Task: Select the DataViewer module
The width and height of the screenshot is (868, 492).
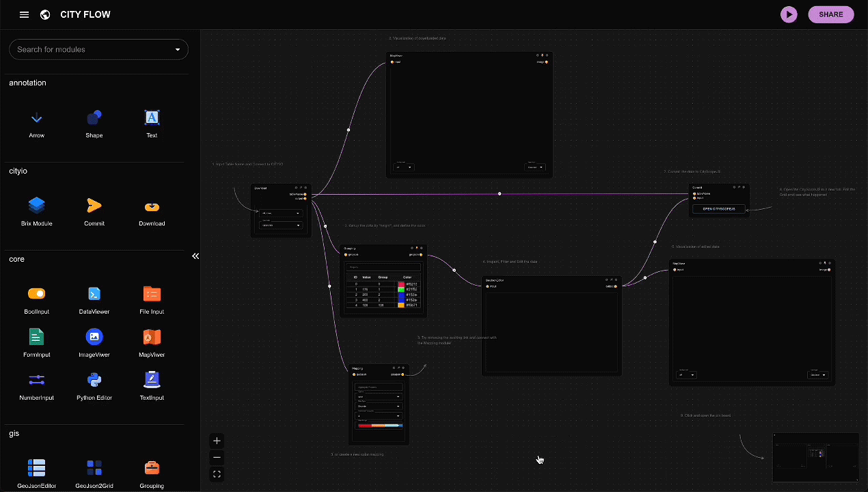Action: pyautogui.click(x=94, y=299)
